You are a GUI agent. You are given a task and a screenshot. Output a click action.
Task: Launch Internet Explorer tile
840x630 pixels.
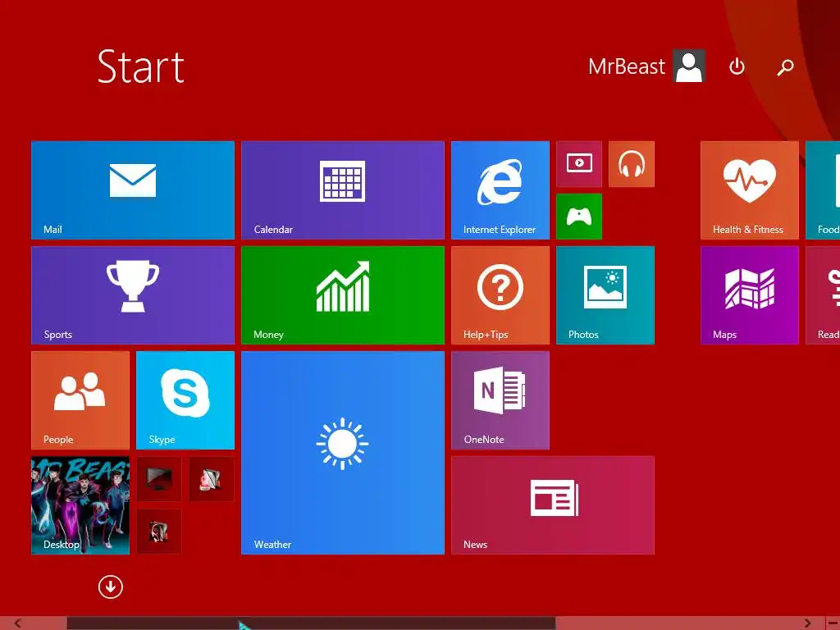coord(500,190)
